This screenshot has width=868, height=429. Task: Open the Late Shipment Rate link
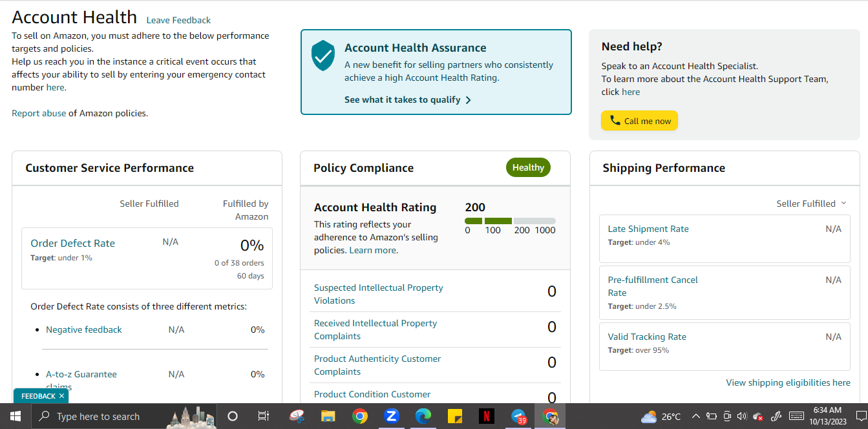point(648,229)
